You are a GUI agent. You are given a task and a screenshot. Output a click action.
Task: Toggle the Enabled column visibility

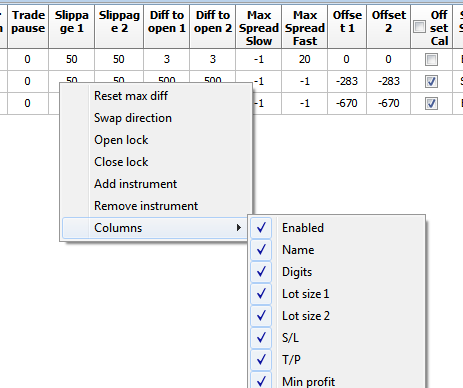tap(337, 228)
